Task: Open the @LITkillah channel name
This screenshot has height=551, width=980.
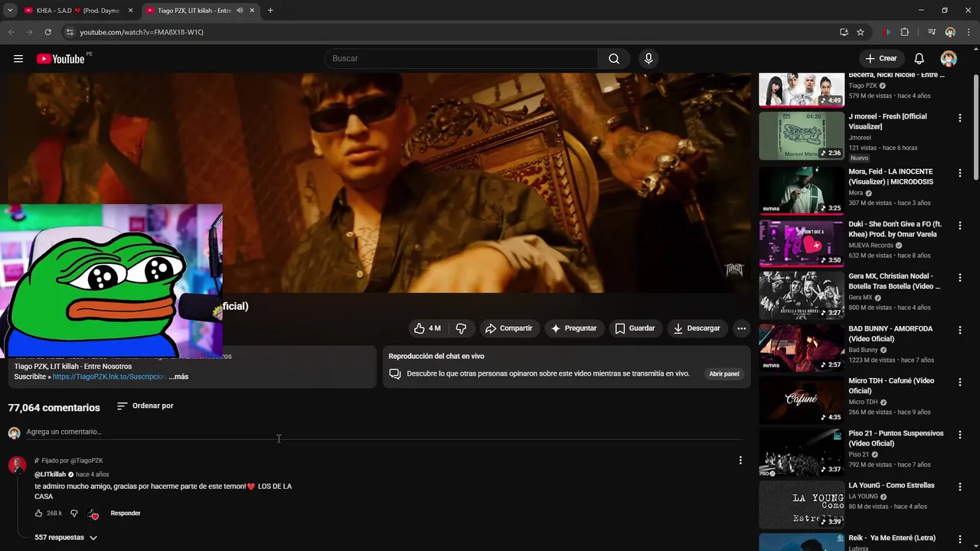Action: pyautogui.click(x=50, y=474)
